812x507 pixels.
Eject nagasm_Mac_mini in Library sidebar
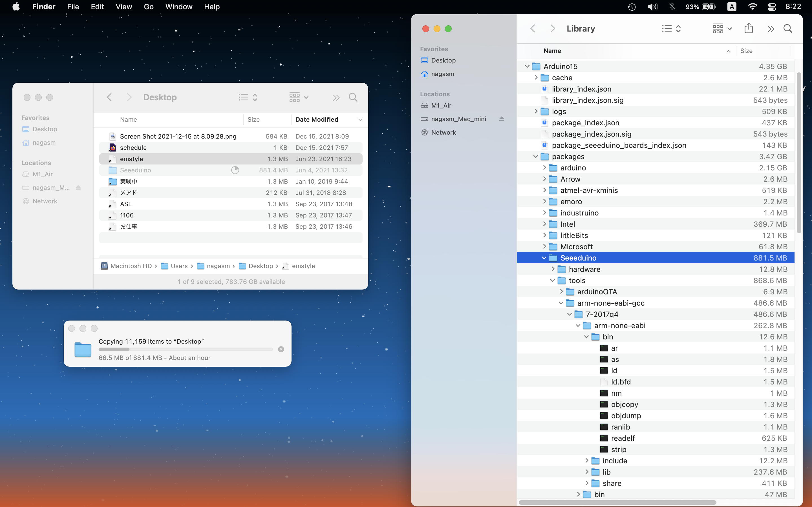[x=502, y=119]
